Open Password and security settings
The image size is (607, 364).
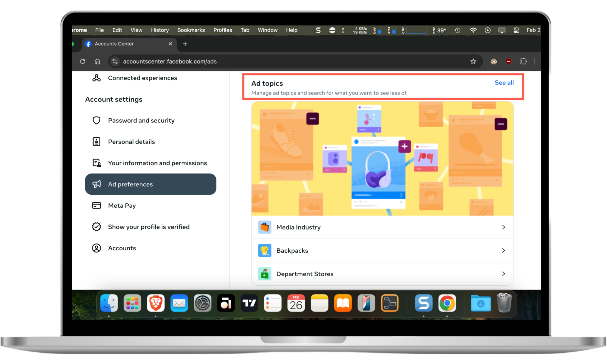[151, 120]
